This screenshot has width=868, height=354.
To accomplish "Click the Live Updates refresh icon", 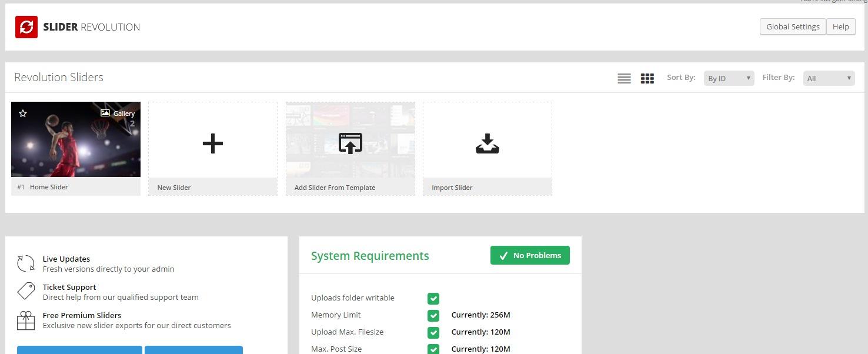I will (x=26, y=263).
